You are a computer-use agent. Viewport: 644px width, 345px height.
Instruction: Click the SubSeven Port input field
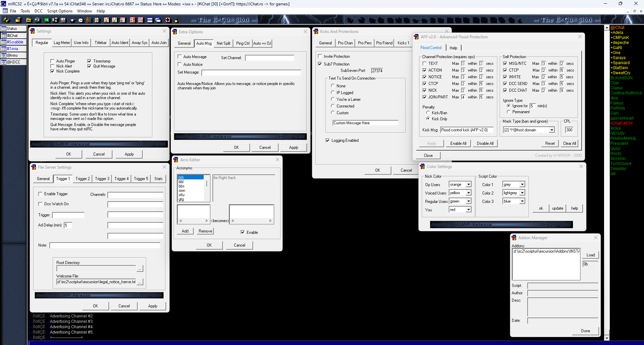pyautogui.click(x=377, y=71)
